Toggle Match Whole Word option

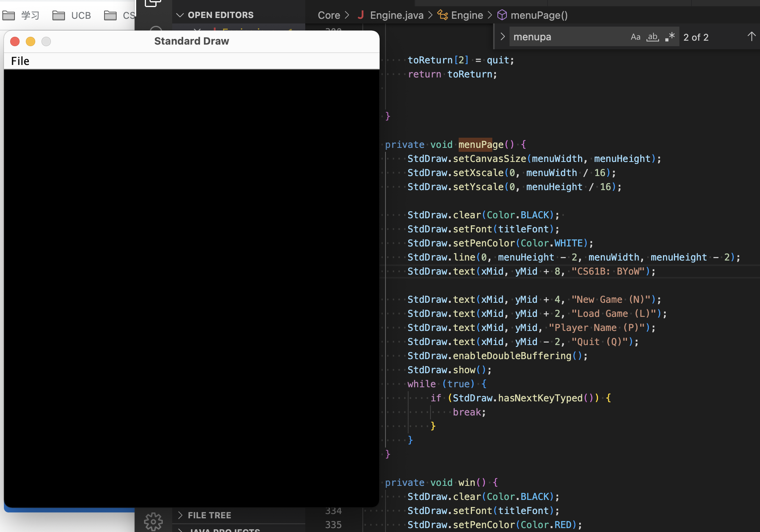[652, 37]
